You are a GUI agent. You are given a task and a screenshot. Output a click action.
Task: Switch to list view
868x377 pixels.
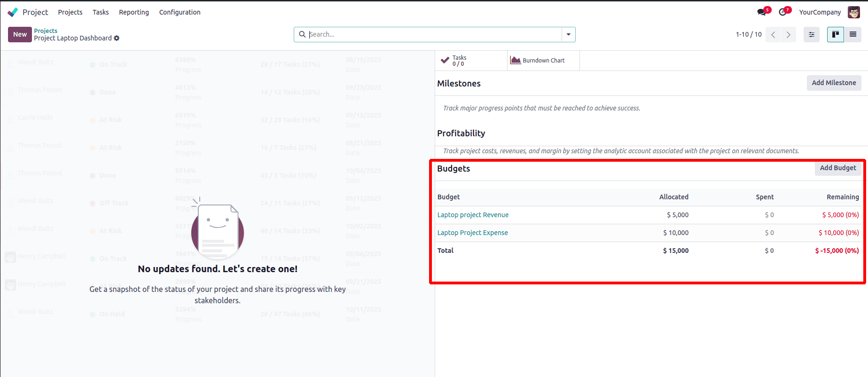[x=852, y=34]
